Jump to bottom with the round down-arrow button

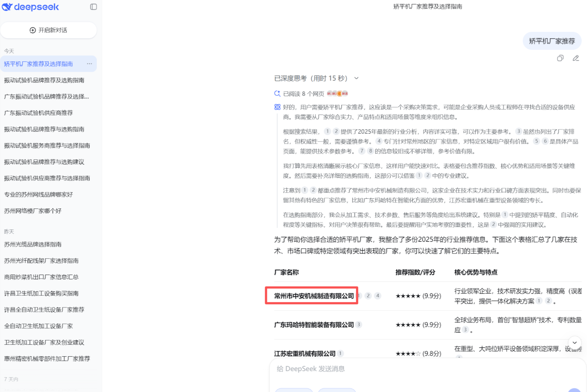pos(574,343)
